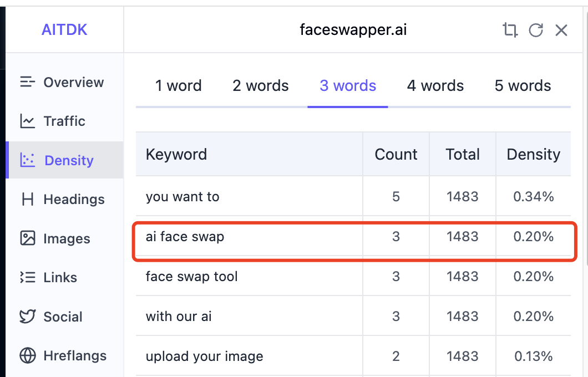Click the Hreflangs globe icon

tap(27, 355)
